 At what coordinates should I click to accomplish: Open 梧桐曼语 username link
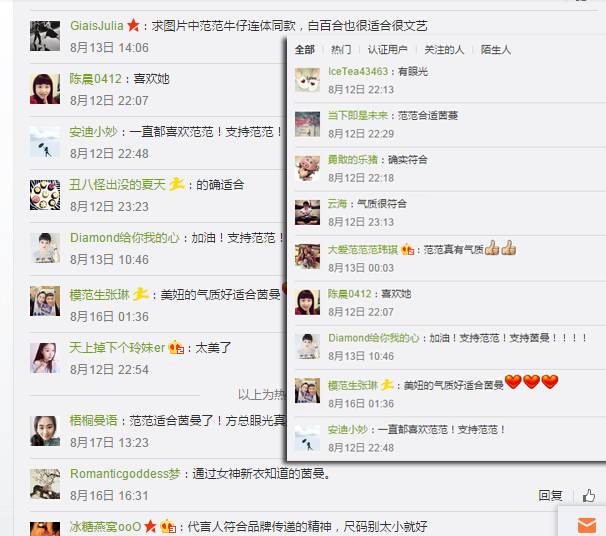coord(93,420)
